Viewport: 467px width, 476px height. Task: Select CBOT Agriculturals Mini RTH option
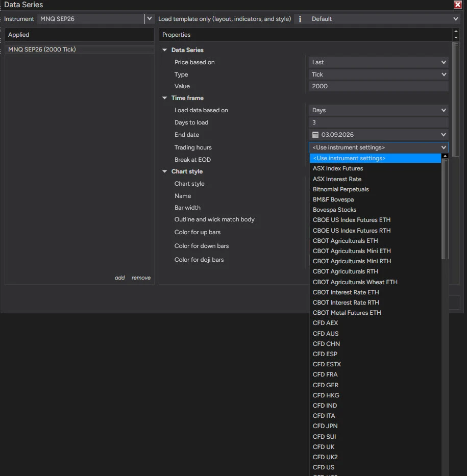(375, 261)
